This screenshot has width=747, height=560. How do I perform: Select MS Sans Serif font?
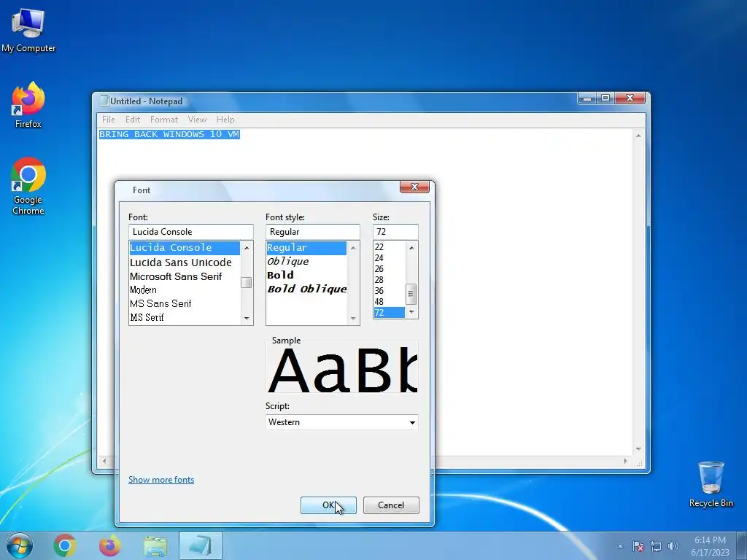pyautogui.click(x=185, y=303)
